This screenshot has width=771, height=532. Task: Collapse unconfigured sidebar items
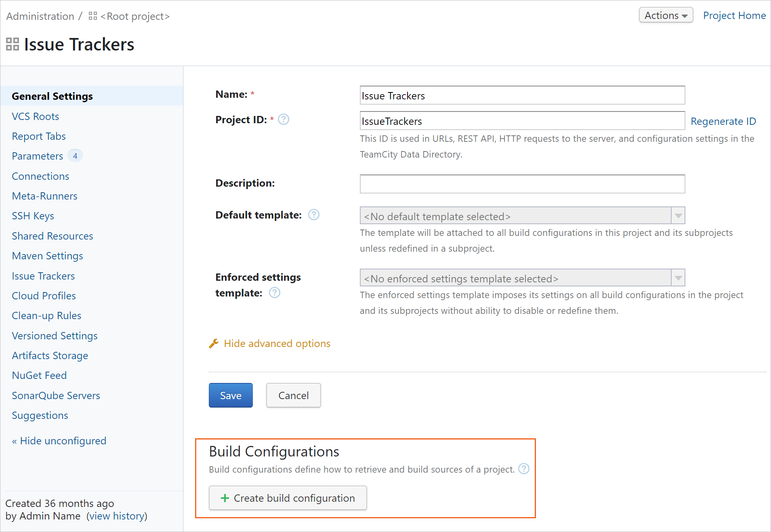pyautogui.click(x=59, y=440)
